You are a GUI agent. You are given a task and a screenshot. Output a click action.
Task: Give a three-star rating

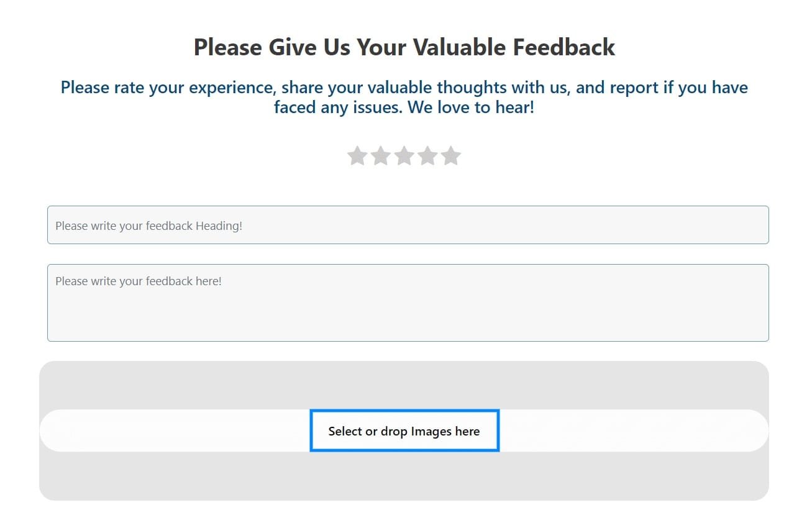point(404,156)
